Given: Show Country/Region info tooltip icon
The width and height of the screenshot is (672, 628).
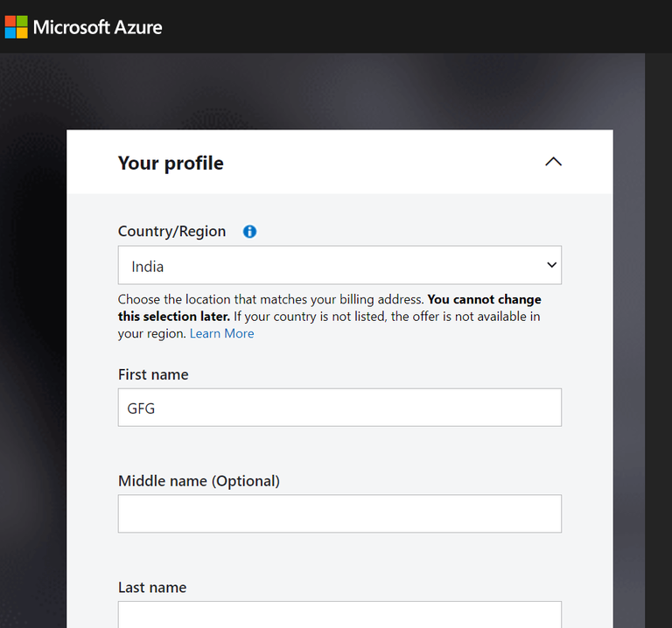Looking at the screenshot, I should (249, 232).
